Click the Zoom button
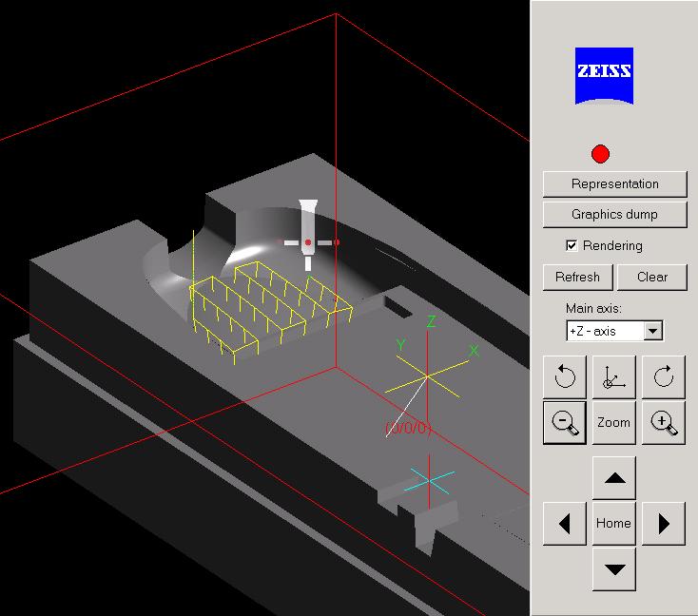Viewport: 698px width, 616px height. [x=614, y=422]
